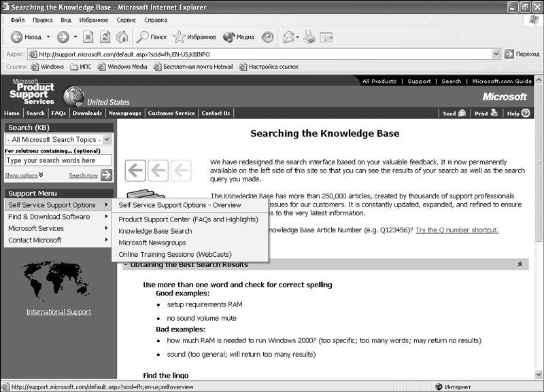Open the Forward button history dropdown arrow
The image size is (544, 392).
75,37
